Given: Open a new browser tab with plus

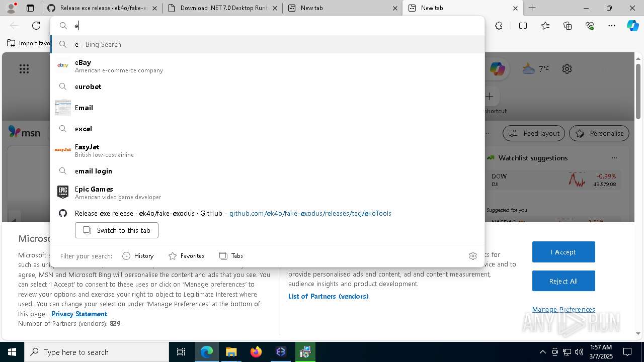Looking at the screenshot, I should click(532, 8).
